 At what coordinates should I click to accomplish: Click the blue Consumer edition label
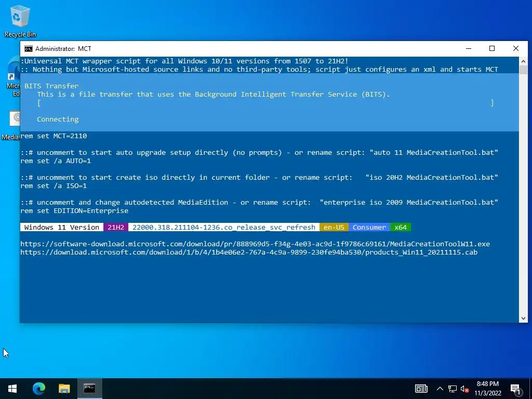[369, 228]
